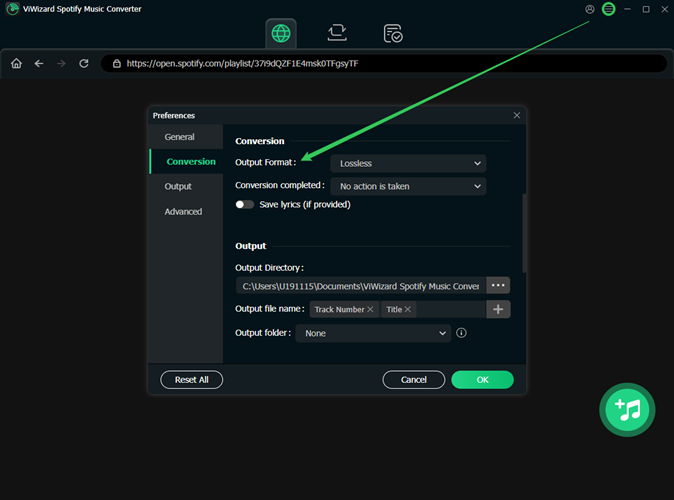This screenshot has width=674, height=500.
Task: Open the web browser globe tab
Action: [x=281, y=33]
